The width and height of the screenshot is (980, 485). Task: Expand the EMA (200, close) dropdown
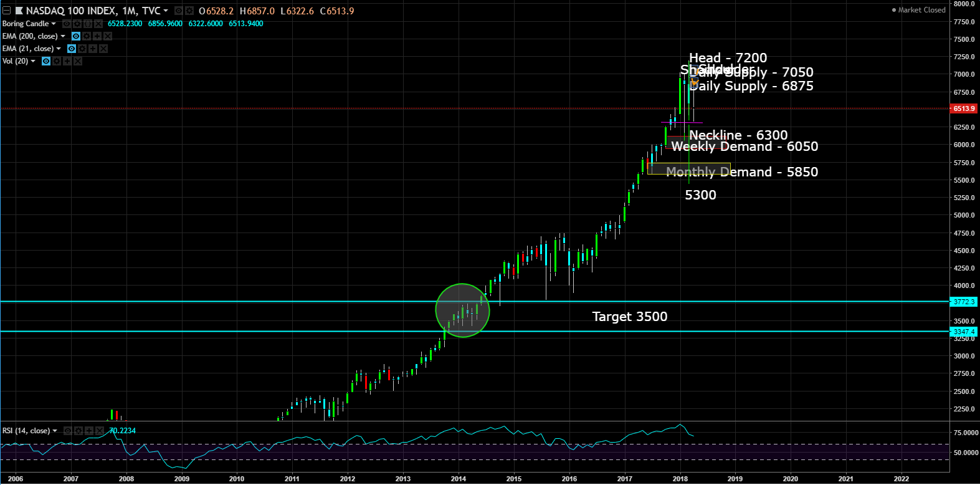coord(63,36)
